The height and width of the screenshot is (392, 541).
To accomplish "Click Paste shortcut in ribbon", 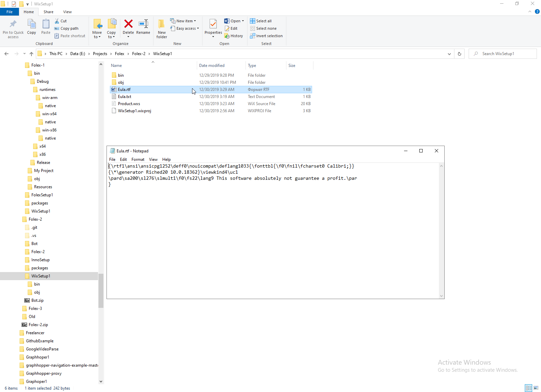I will (70, 36).
